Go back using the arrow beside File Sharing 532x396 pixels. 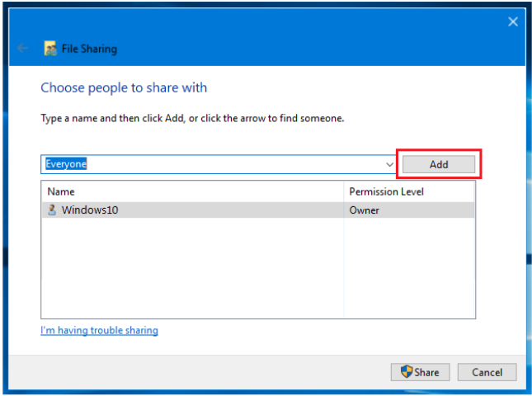pos(22,48)
